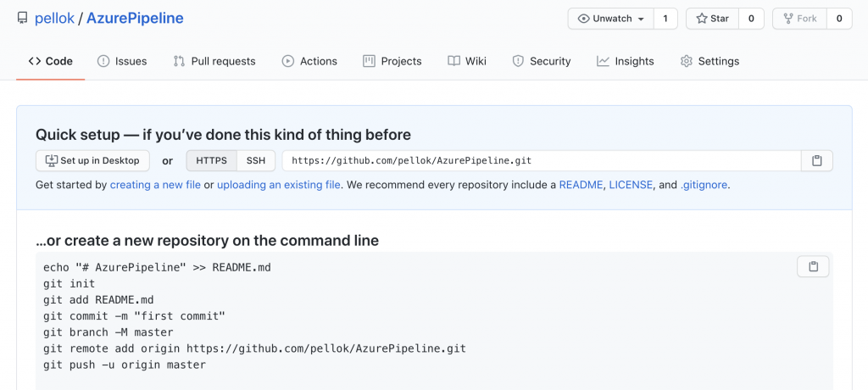Copy the command line snippet
This screenshot has height=390, width=868.
pyautogui.click(x=813, y=267)
